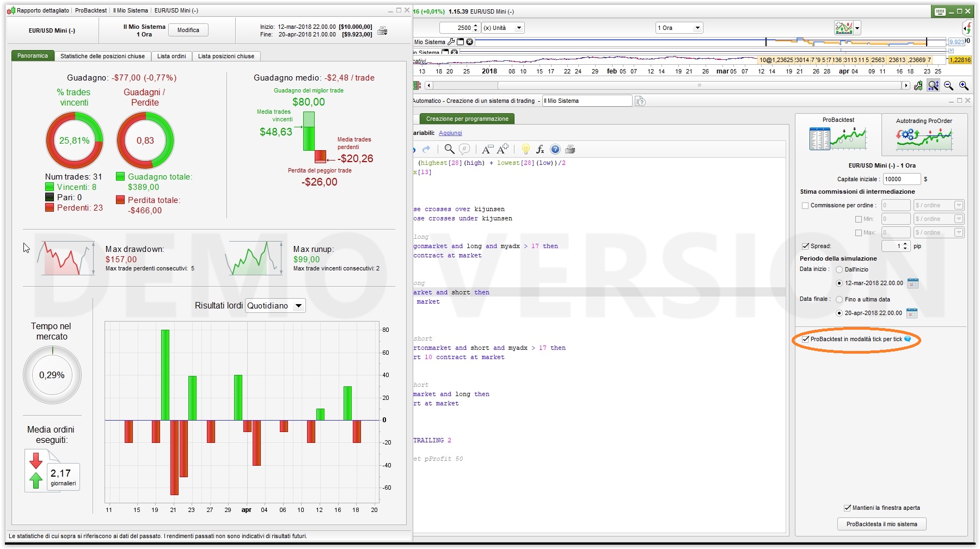Remove Mio Sistema indicator with X icon
Image resolution: width=980 pixels, height=549 pixels.
click(x=469, y=41)
